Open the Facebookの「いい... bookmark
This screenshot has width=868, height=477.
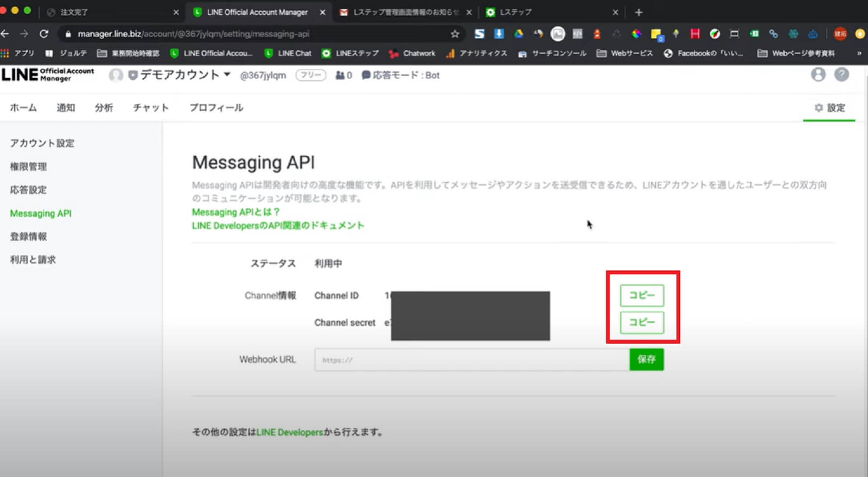[704, 53]
